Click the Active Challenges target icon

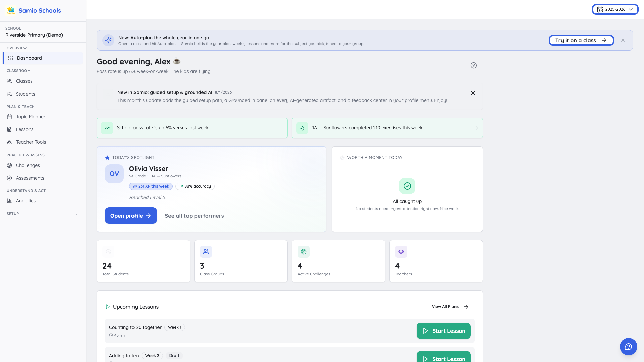click(x=304, y=252)
